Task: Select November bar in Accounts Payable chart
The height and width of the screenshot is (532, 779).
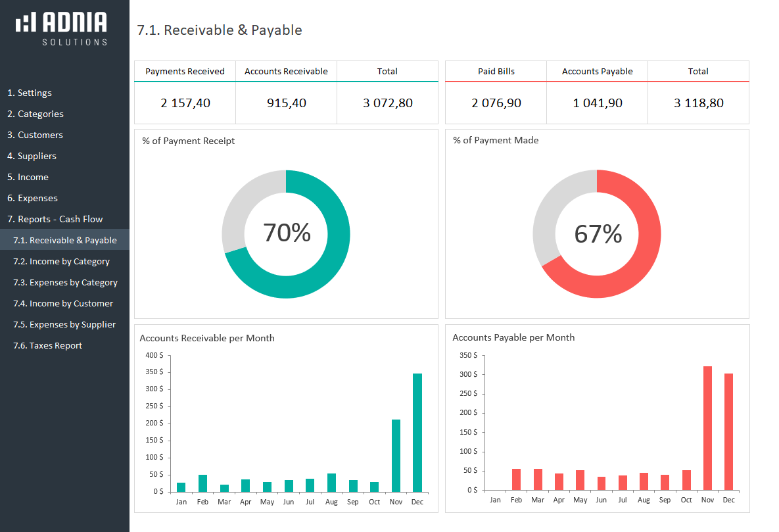Action: (x=707, y=428)
